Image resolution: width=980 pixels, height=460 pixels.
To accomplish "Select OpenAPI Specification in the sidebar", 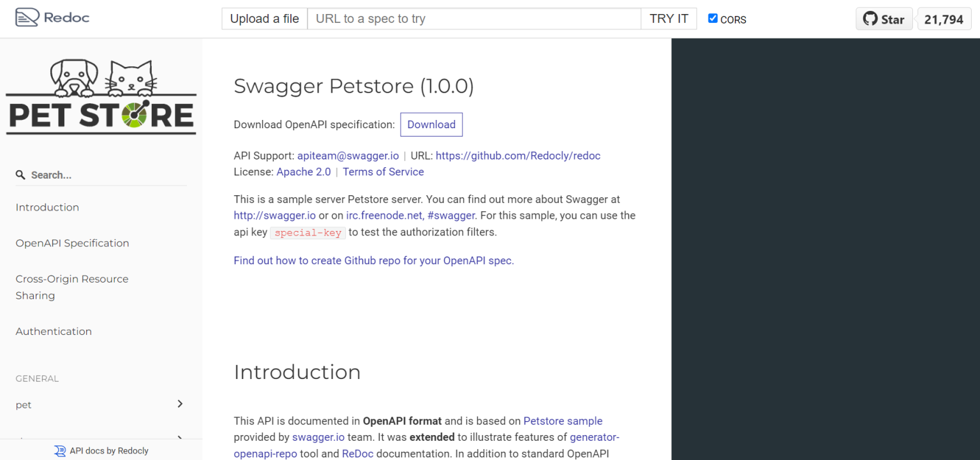I will 71,242.
